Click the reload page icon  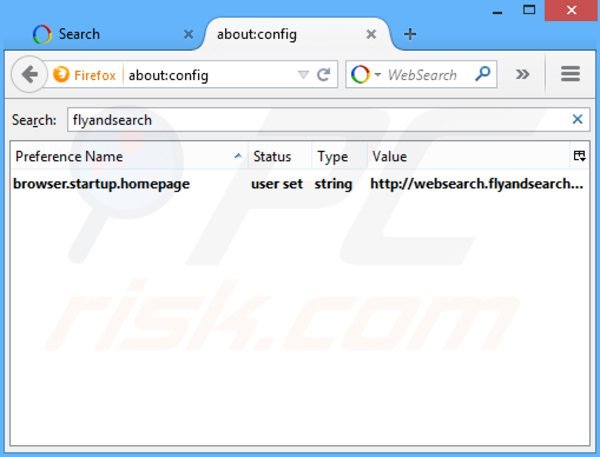(324, 74)
